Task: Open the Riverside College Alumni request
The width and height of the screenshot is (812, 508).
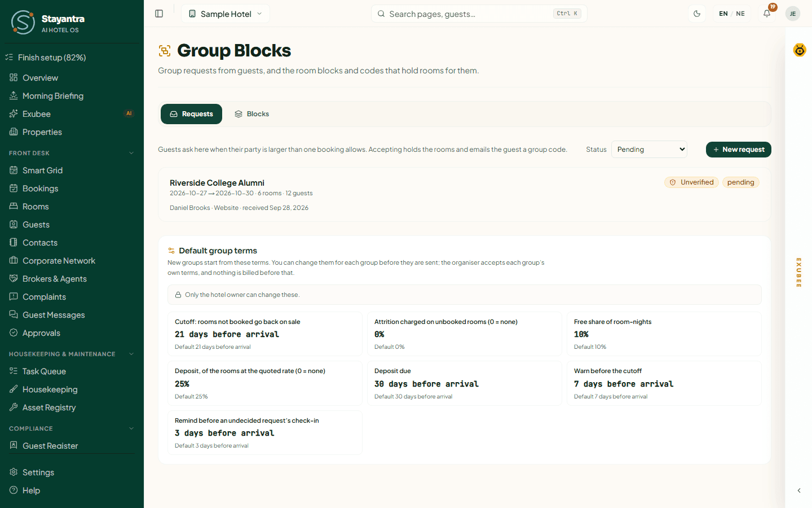Action: (465, 195)
